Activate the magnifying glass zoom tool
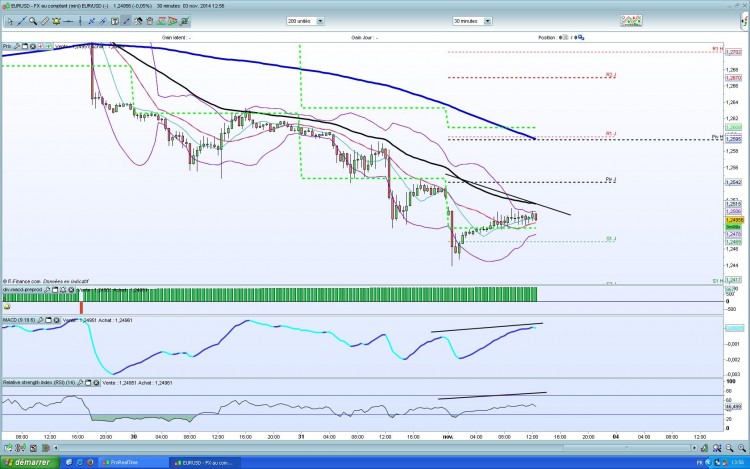This screenshot has height=469, width=750. point(33,21)
